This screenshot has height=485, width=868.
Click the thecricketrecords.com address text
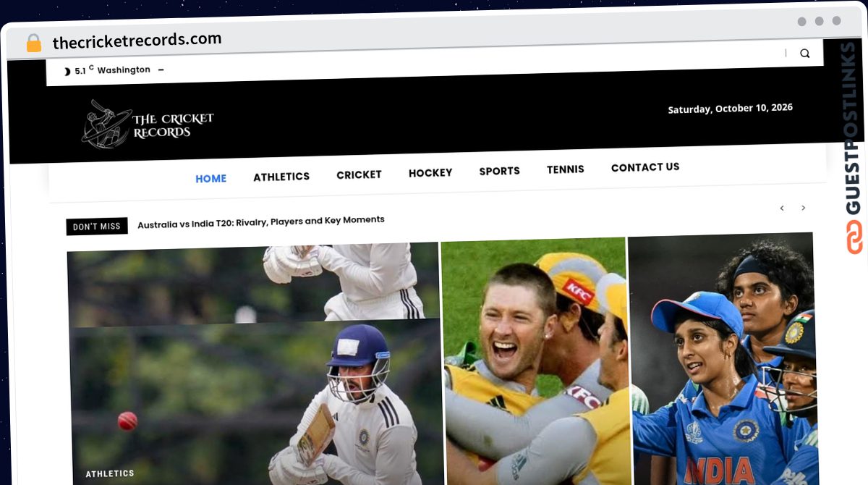(137, 41)
